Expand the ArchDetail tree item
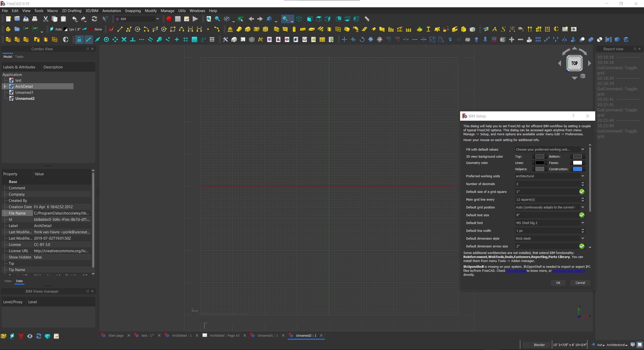 [x=5, y=86]
